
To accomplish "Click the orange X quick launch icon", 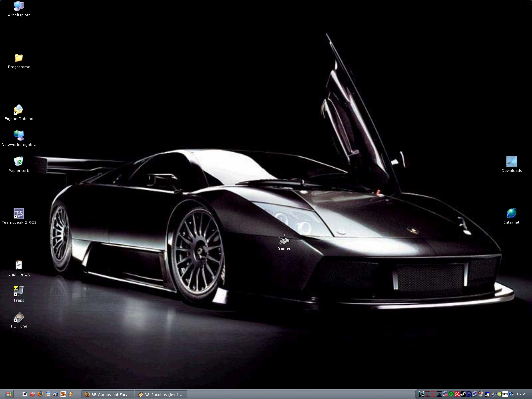I will (63, 394).
